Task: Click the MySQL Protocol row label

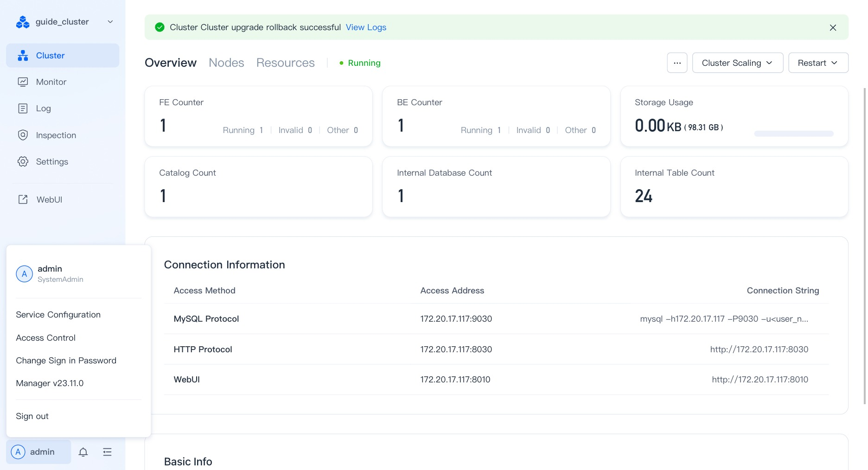Action: point(206,319)
